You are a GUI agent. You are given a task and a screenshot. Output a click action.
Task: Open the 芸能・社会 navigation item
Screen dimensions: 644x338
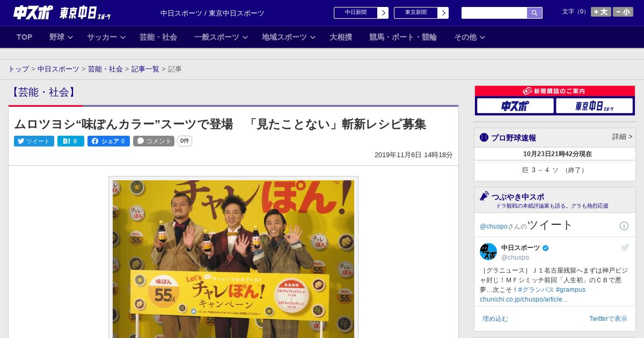click(x=158, y=37)
